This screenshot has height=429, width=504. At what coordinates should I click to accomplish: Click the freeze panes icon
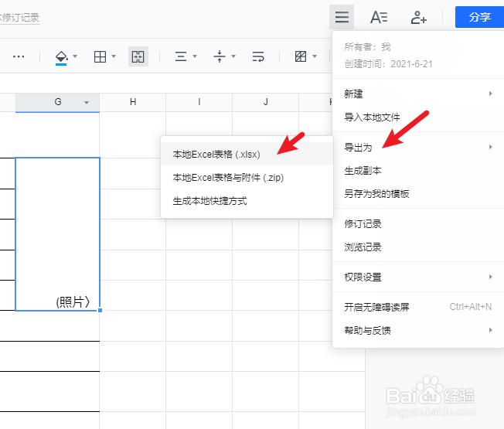pyautogui.click(x=301, y=56)
